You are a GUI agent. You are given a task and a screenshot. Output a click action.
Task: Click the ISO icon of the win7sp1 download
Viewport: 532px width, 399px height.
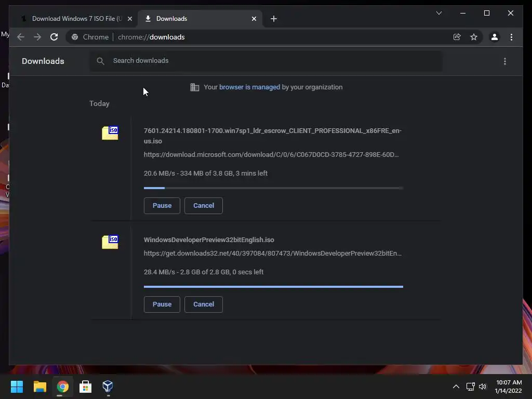(x=110, y=132)
